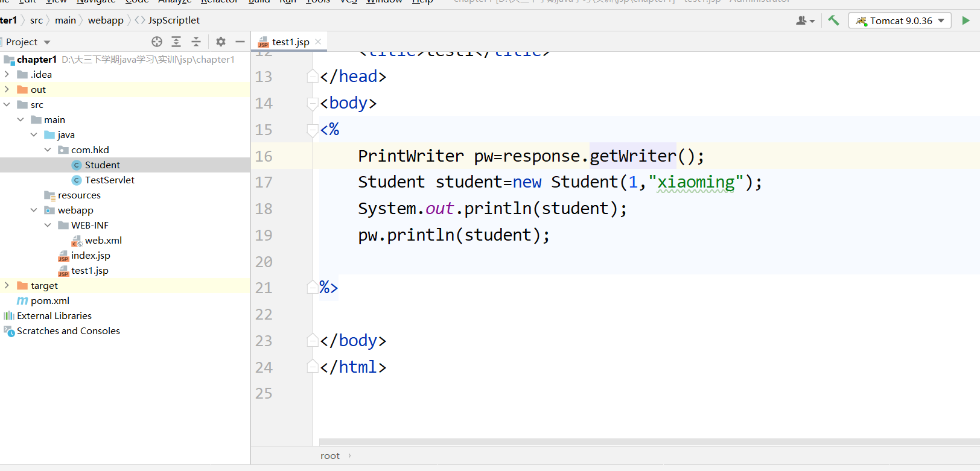Select Scratches and Consoles node
This screenshot has width=980, height=471.
click(x=125, y=330)
